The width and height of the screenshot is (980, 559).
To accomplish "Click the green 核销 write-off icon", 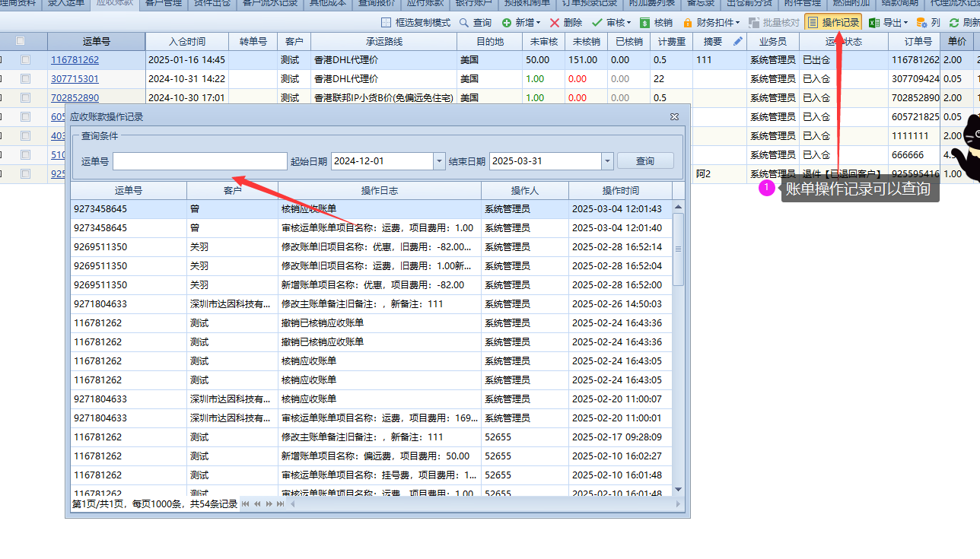I will (x=645, y=23).
